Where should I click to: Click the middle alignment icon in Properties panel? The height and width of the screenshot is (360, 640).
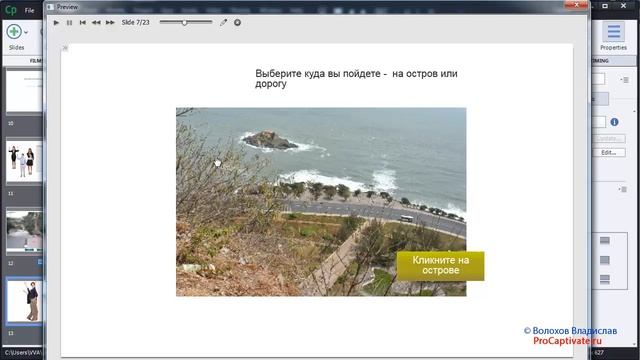tap(604, 260)
